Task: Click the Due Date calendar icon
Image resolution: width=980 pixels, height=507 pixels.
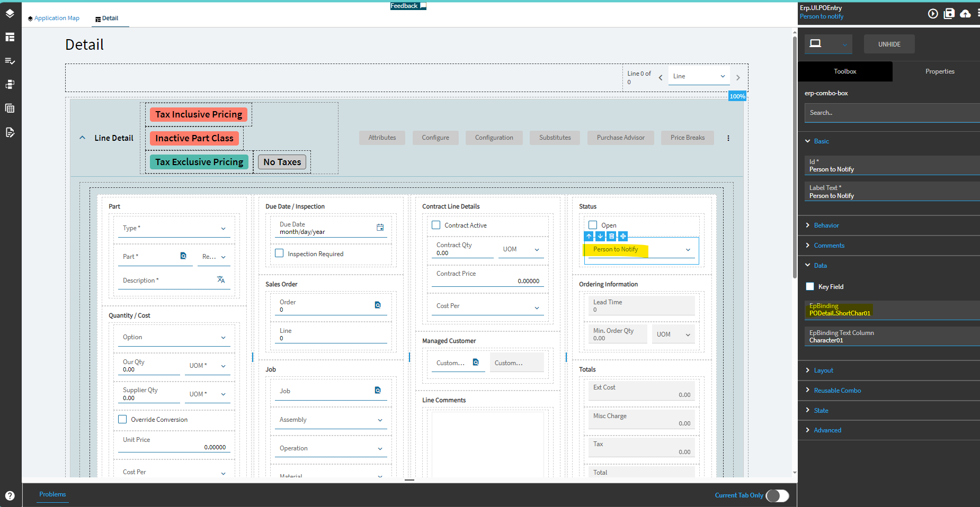Action: 380,228
